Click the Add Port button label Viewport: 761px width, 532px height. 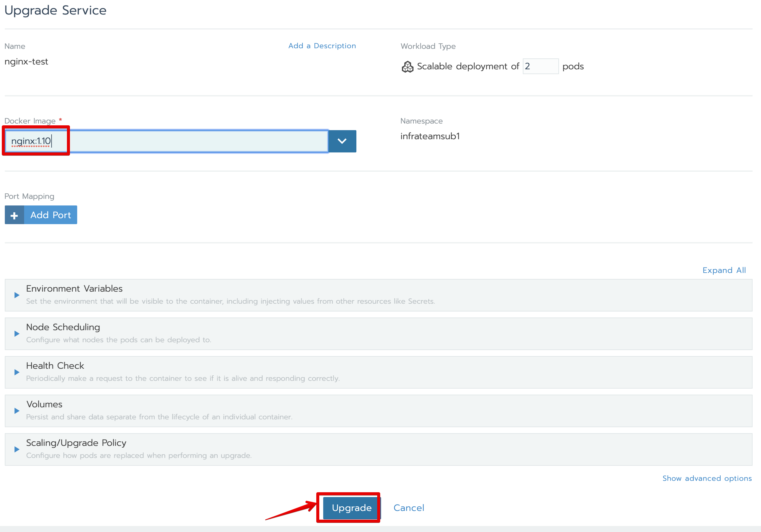(x=51, y=215)
